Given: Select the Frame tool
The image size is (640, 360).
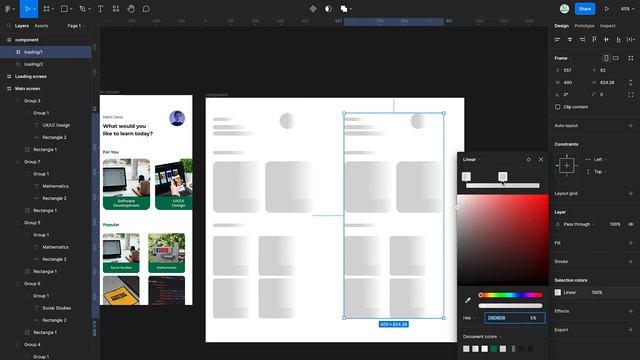Looking at the screenshot, I should tap(47, 9).
